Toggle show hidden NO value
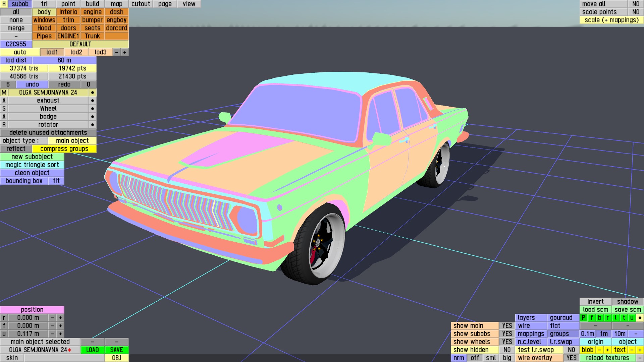 (x=507, y=350)
